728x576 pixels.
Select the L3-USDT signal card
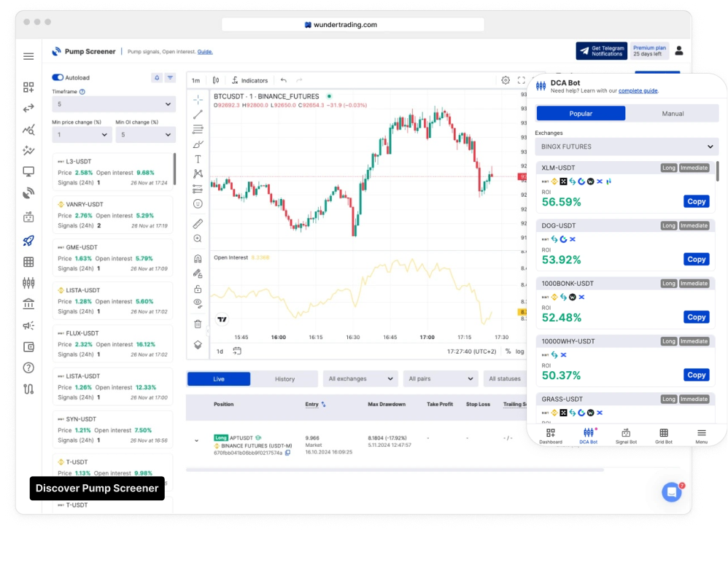coord(112,172)
